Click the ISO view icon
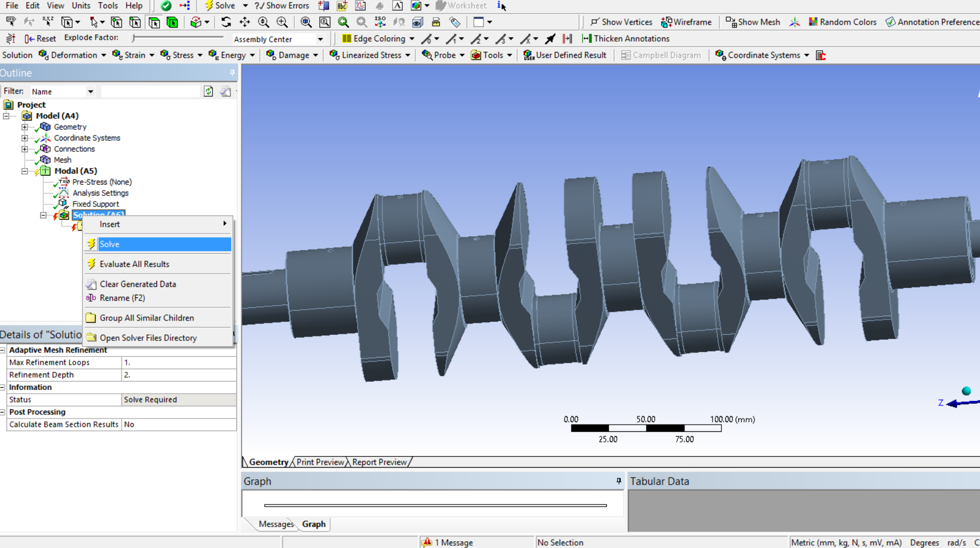The width and height of the screenshot is (980, 548). (x=380, y=22)
